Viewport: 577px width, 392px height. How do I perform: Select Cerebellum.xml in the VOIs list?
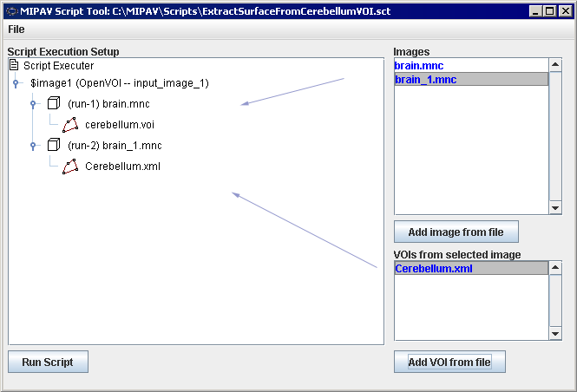[433, 269]
